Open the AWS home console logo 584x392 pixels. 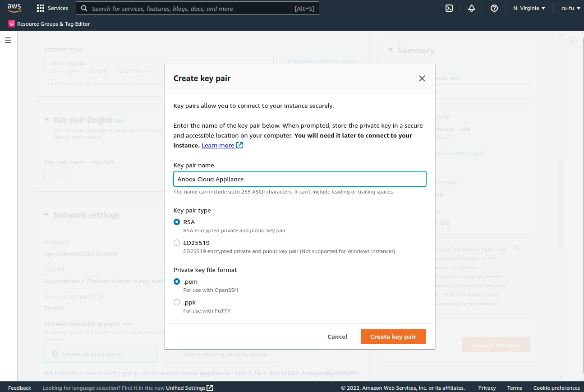[x=14, y=8]
